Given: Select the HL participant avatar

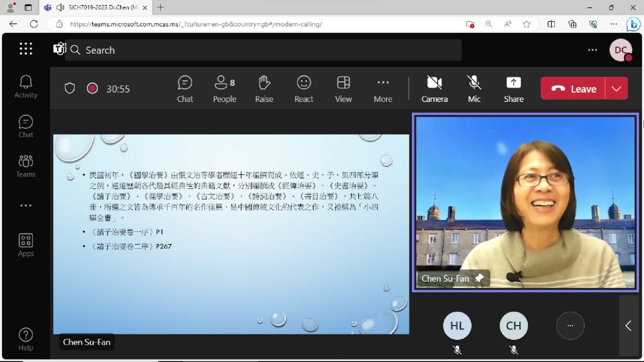Looking at the screenshot, I should pos(457,326).
